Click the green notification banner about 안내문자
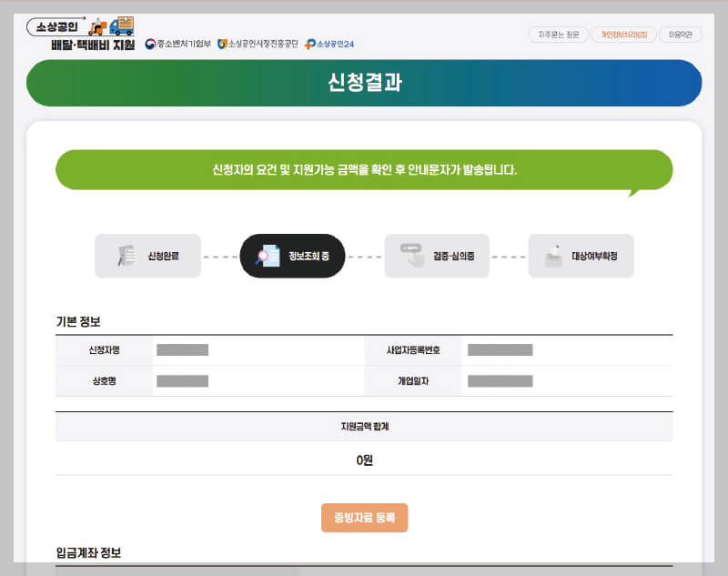 pyautogui.click(x=364, y=169)
